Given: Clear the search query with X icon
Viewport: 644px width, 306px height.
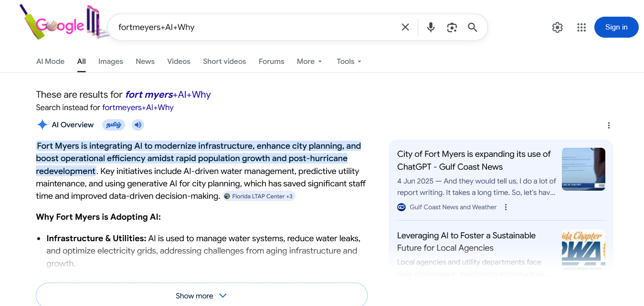Looking at the screenshot, I should (405, 27).
